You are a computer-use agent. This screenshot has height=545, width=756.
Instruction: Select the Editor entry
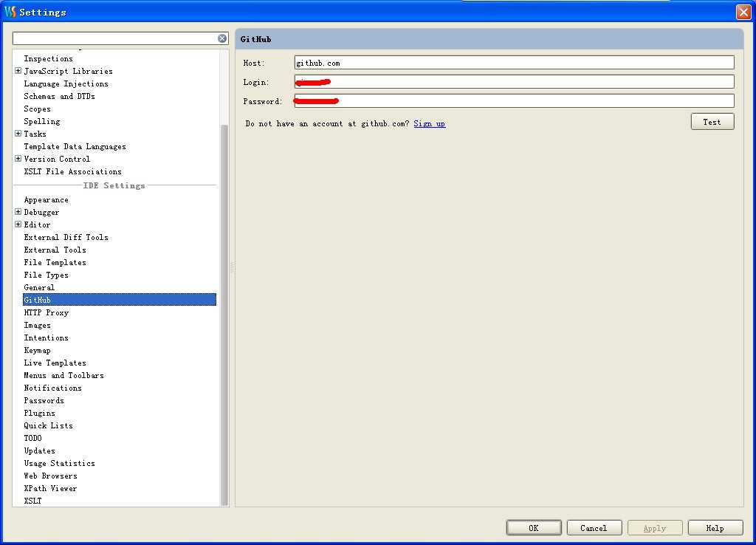point(37,224)
